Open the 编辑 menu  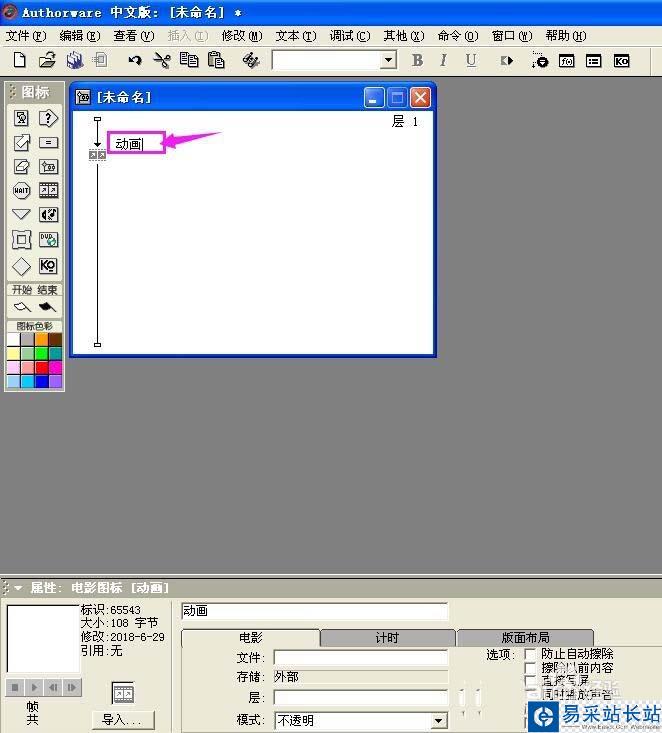79,36
